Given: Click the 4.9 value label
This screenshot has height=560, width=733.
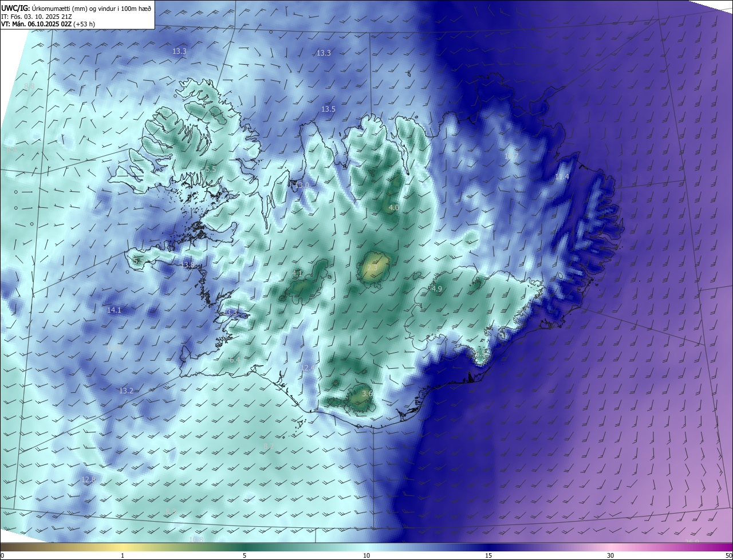Looking at the screenshot, I should click(x=437, y=289).
